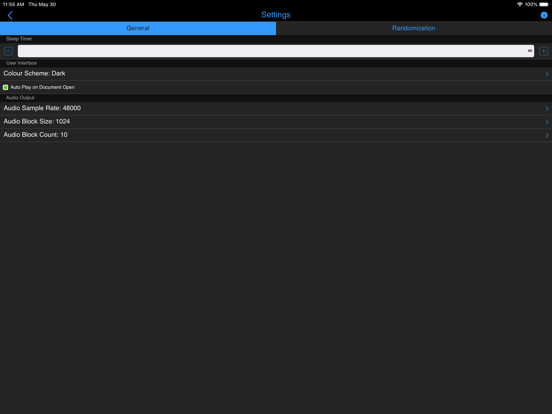The width and height of the screenshot is (552, 414).
Task: Increase Sleep Timer with plus icon
Action: pos(543,51)
